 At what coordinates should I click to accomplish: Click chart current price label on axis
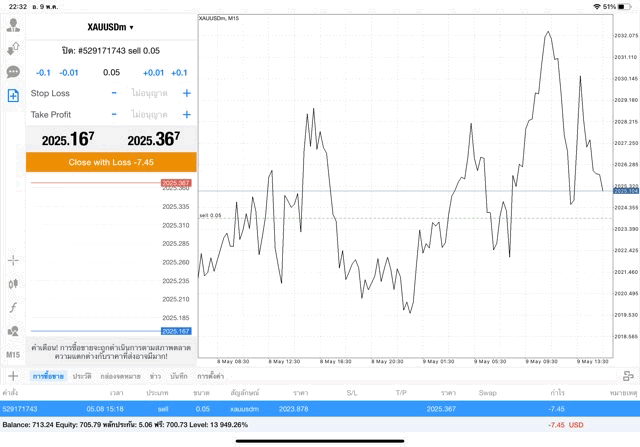click(626, 191)
